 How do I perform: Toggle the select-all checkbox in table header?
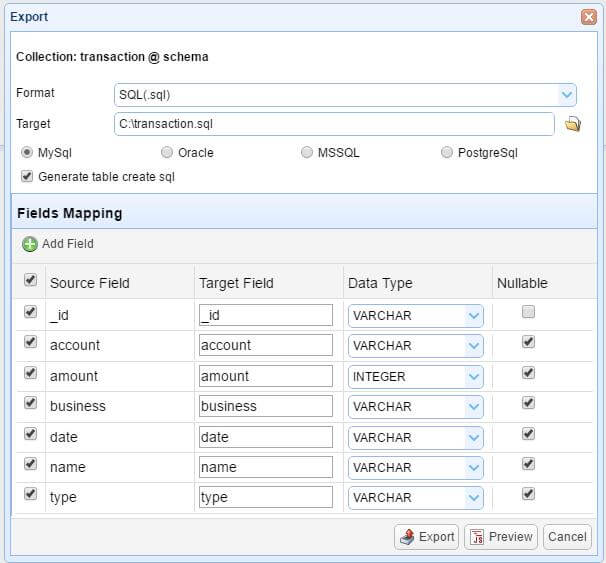[31, 280]
